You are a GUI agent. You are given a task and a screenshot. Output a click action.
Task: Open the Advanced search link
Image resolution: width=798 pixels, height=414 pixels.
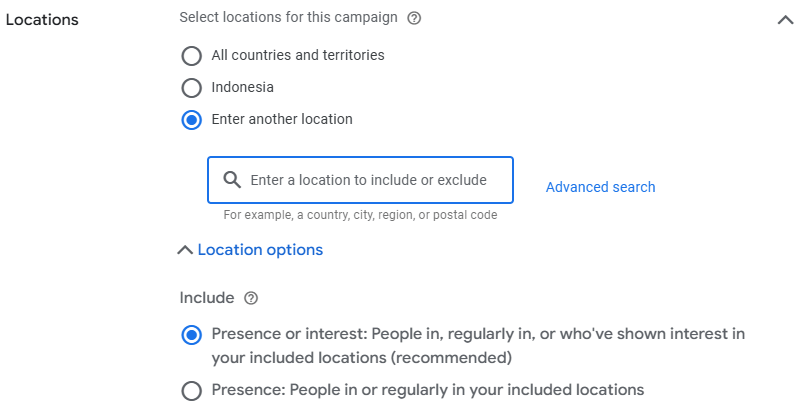(600, 187)
